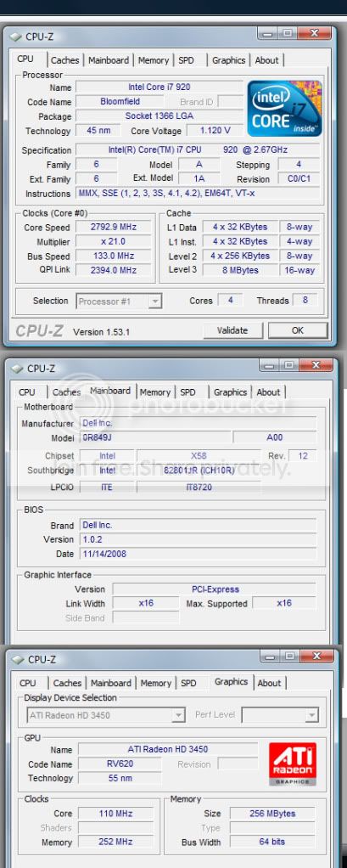Click GPU memory clock value '252 MHz'
Image resolution: width=347 pixels, height=868 pixels.
(x=115, y=842)
